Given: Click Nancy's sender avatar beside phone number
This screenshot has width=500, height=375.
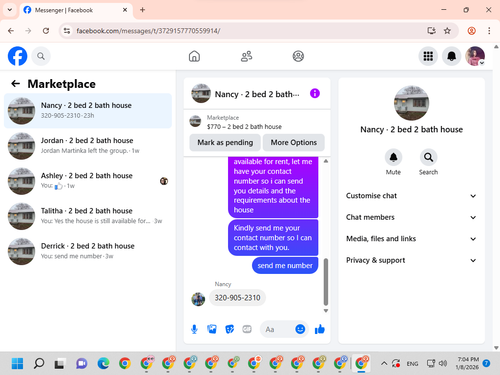Looking at the screenshot, I should [198, 299].
